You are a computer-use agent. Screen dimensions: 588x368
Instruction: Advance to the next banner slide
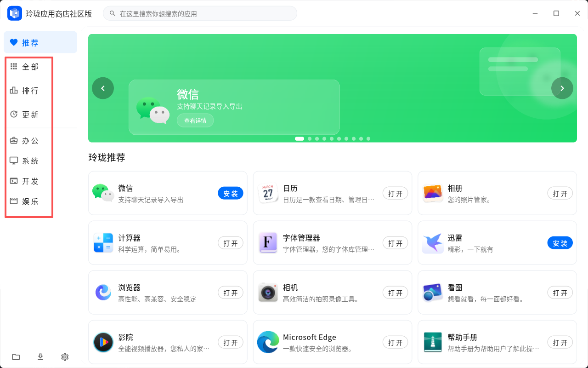click(x=562, y=88)
